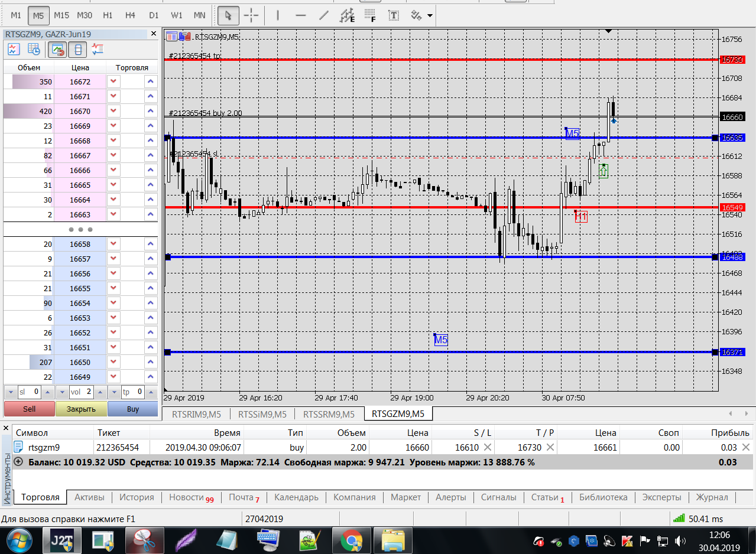756x554 pixels.
Task: Activate the text label tool
Action: tap(394, 15)
